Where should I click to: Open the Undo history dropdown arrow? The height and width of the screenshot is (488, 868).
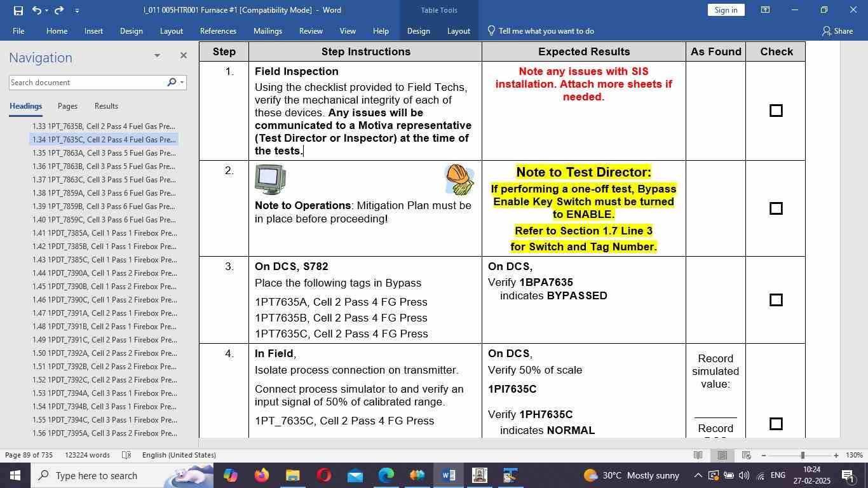(47, 10)
